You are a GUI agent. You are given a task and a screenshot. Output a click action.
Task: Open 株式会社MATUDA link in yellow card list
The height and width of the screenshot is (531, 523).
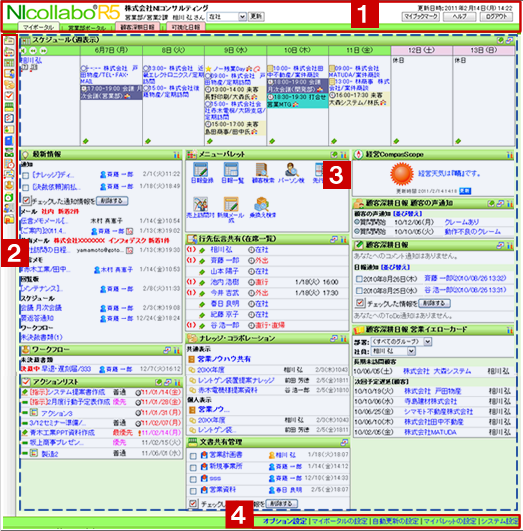(x=430, y=432)
